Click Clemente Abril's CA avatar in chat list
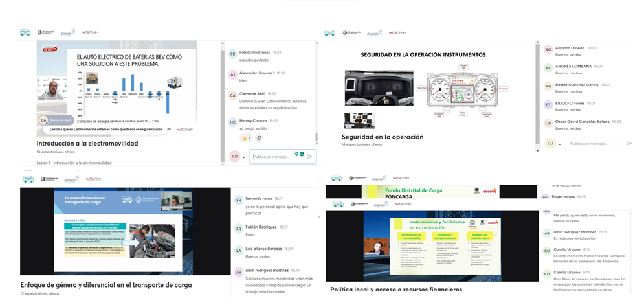The height and width of the screenshot is (307, 644). tap(232, 96)
